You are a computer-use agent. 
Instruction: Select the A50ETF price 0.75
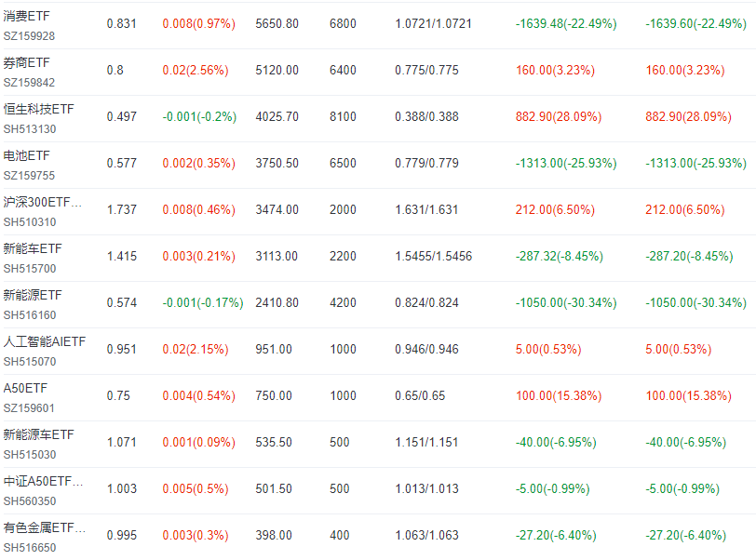coord(118,395)
